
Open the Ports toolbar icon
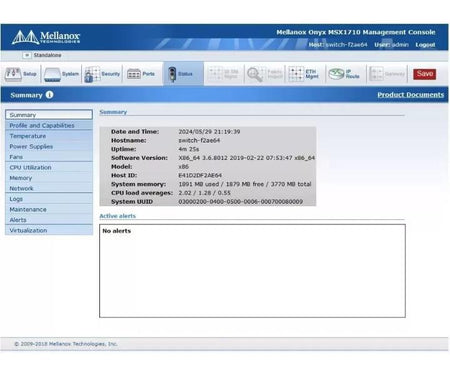coord(134,74)
